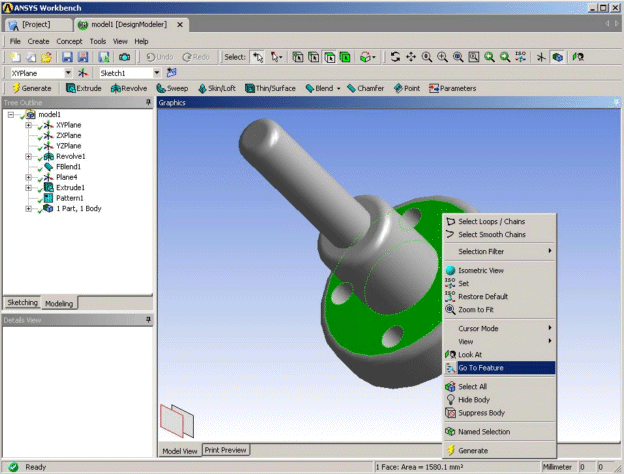
Task: Choose the Sweep tool
Action: 172,88
